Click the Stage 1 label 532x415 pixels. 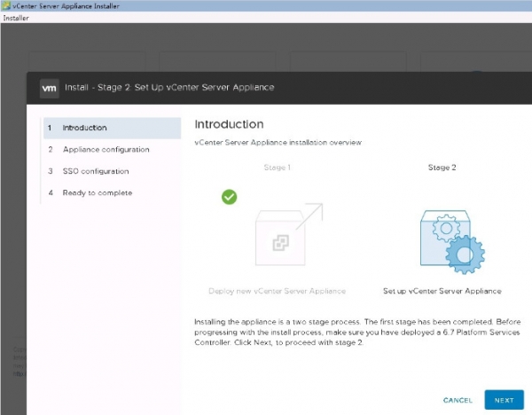coord(278,168)
